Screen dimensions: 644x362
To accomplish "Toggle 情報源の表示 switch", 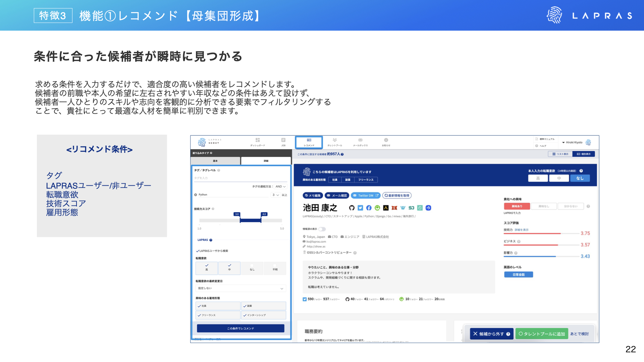I will point(322,229).
